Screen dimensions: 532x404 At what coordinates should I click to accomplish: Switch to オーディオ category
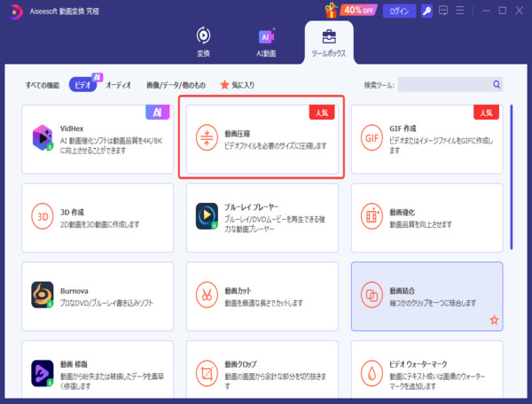click(x=119, y=85)
